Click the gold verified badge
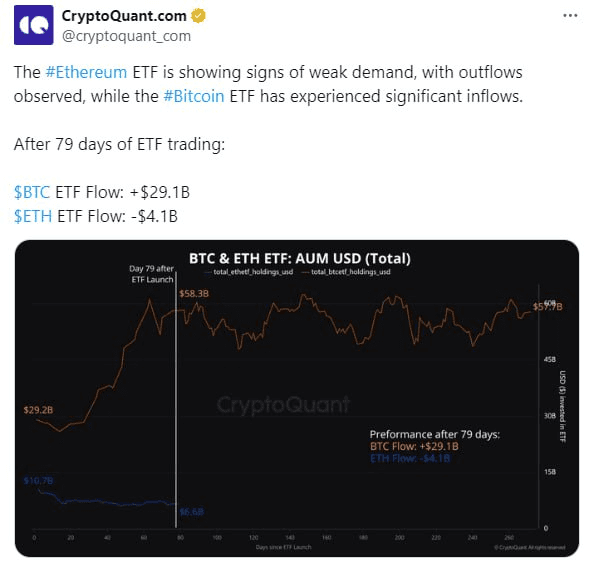This screenshot has height=567, width=594. (x=198, y=16)
